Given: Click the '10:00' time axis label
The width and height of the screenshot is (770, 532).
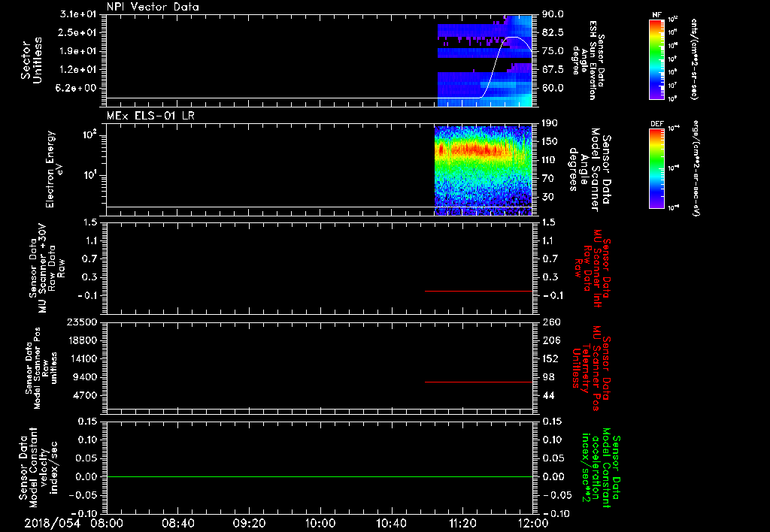Looking at the screenshot, I should 320,523.
